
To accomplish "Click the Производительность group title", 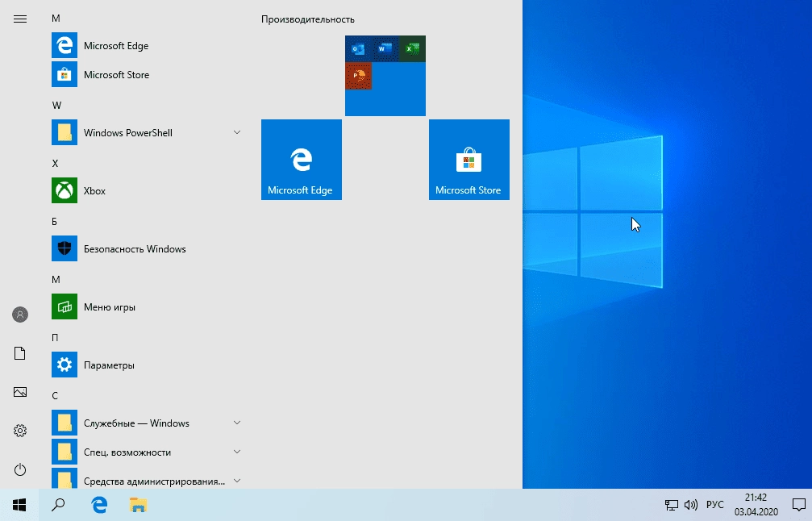I will (307, 19).
